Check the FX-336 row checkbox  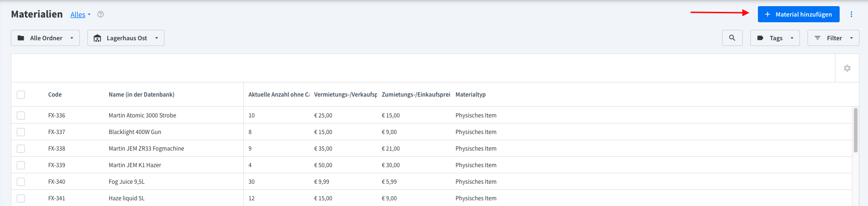pyautogui.click(x=21, y=116)
